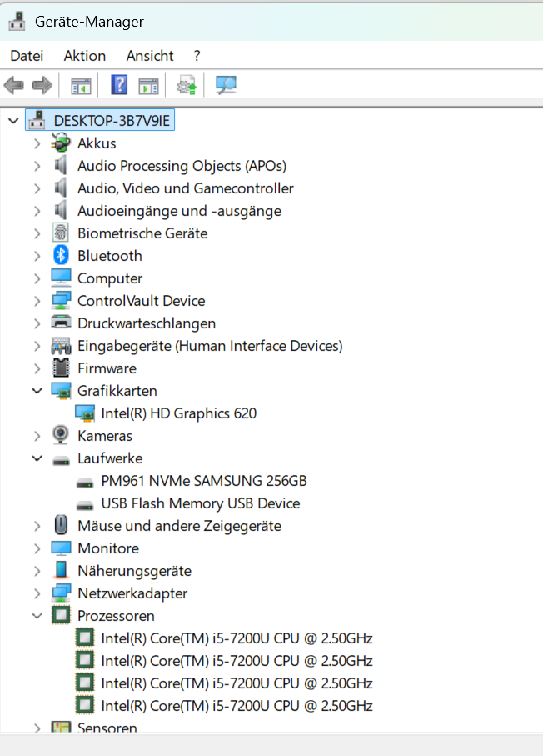This screenshot has height=756, width=543.
Task: Click the Eingabegeräte (Human Interface Devices) label
Action: click(x=210, y=346)
